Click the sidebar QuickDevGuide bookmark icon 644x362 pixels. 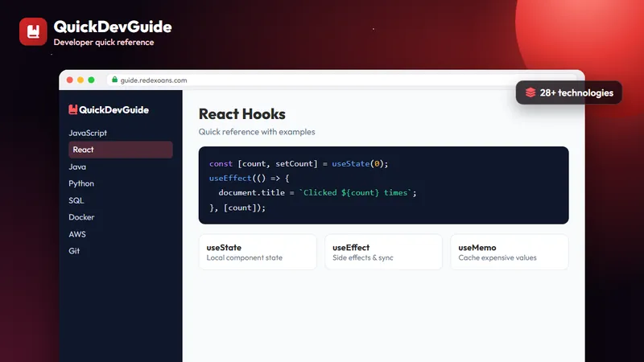click(x=72, y=109)
